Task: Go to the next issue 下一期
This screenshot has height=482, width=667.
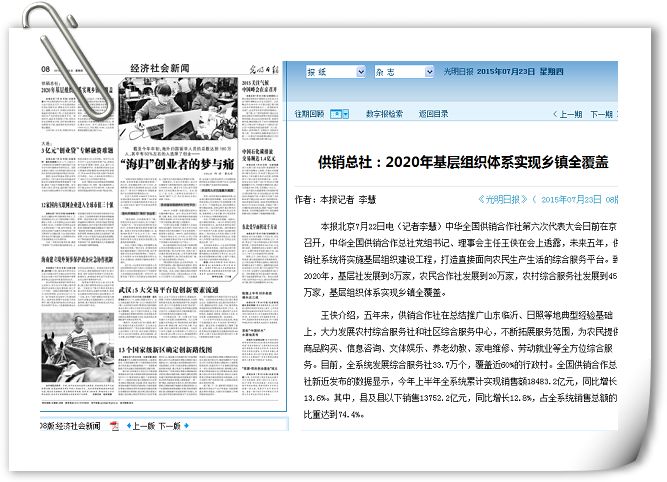Action: click(601, 114)
